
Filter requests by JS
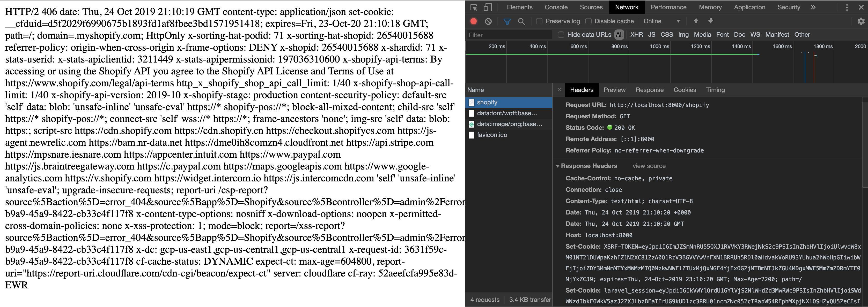point(652,35)
